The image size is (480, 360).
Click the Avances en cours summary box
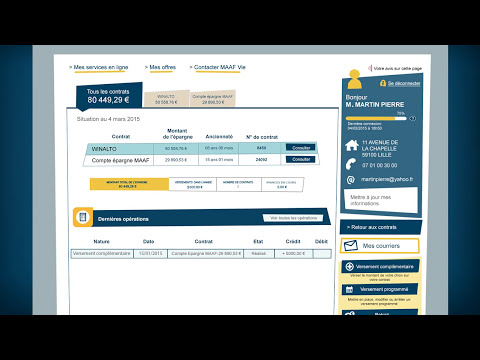coord(282,184)
